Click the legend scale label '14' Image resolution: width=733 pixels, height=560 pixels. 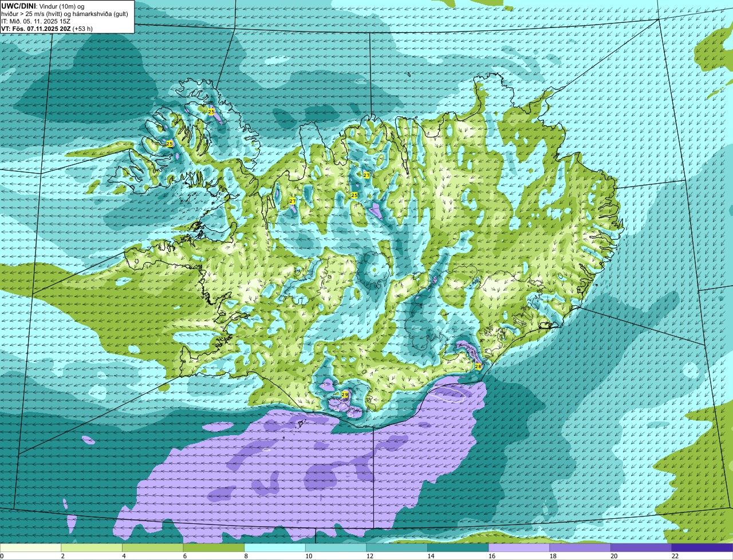[x=431, y=556]
